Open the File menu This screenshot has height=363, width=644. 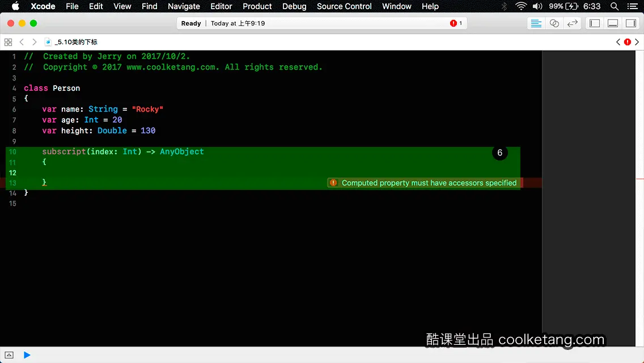pyautogui.click(x=72, y=6)
